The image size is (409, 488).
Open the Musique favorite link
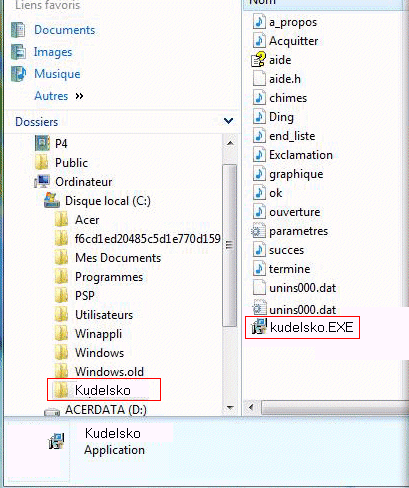point(57,74)
